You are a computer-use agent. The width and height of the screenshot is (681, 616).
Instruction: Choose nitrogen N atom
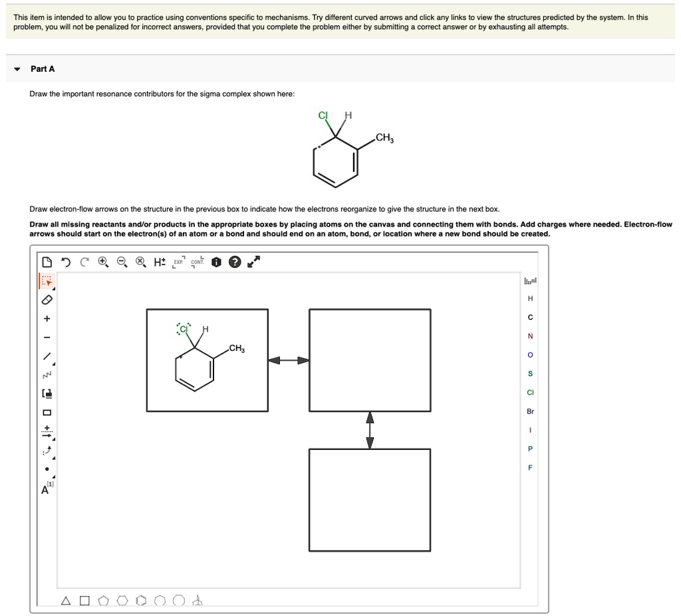click(530, 336)
